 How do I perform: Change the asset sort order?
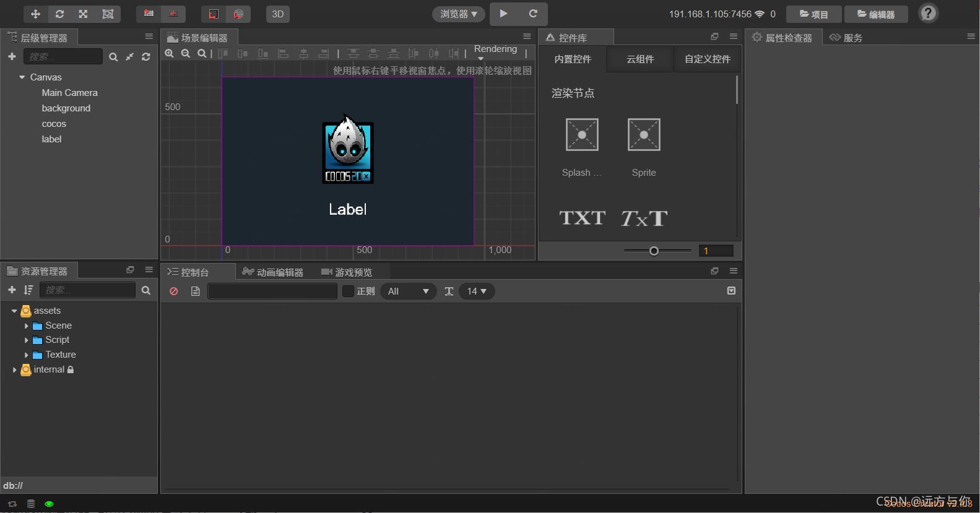coord(28,290)
